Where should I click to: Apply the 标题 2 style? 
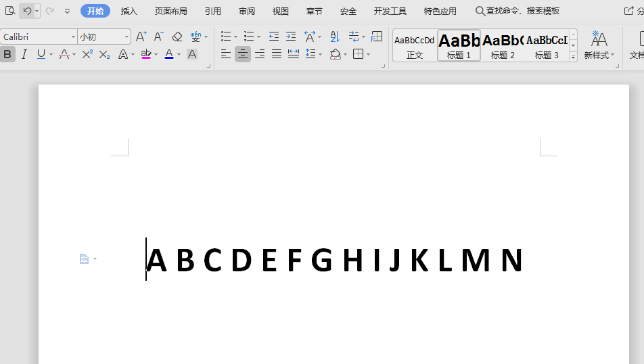tap(503, 45)
